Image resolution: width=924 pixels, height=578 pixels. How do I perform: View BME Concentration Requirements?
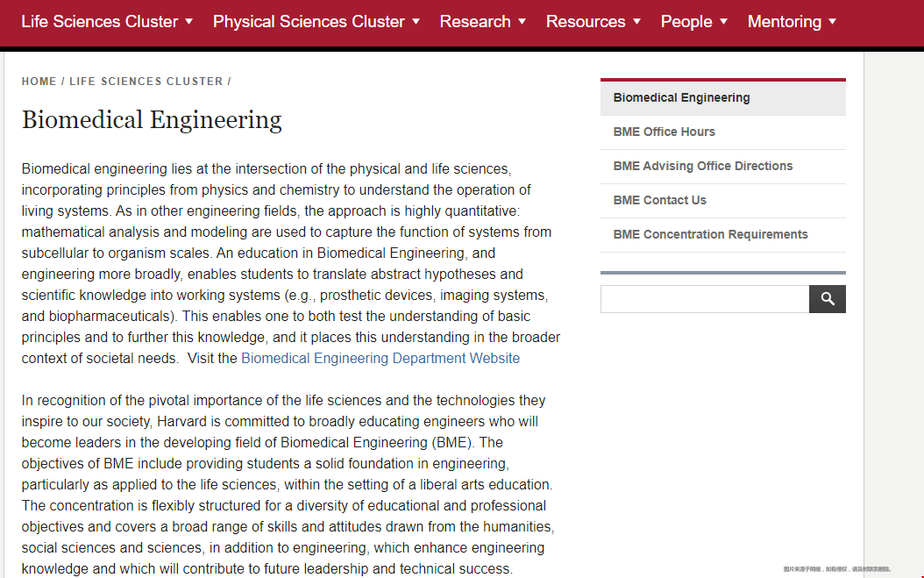(723, 235)
